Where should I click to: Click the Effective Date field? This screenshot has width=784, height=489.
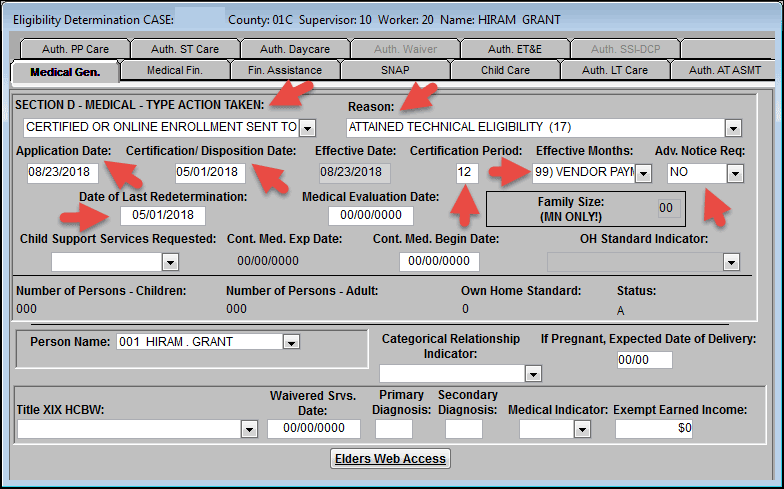(354, 172)
